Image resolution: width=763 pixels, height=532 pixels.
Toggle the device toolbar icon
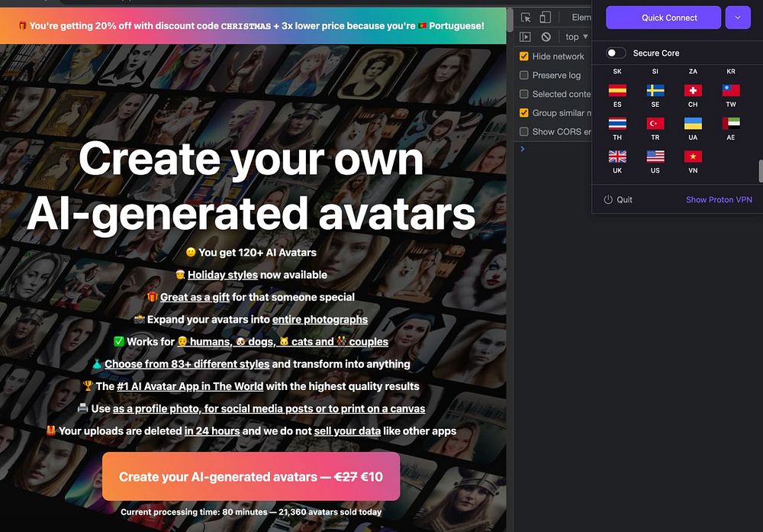point(545,18)
